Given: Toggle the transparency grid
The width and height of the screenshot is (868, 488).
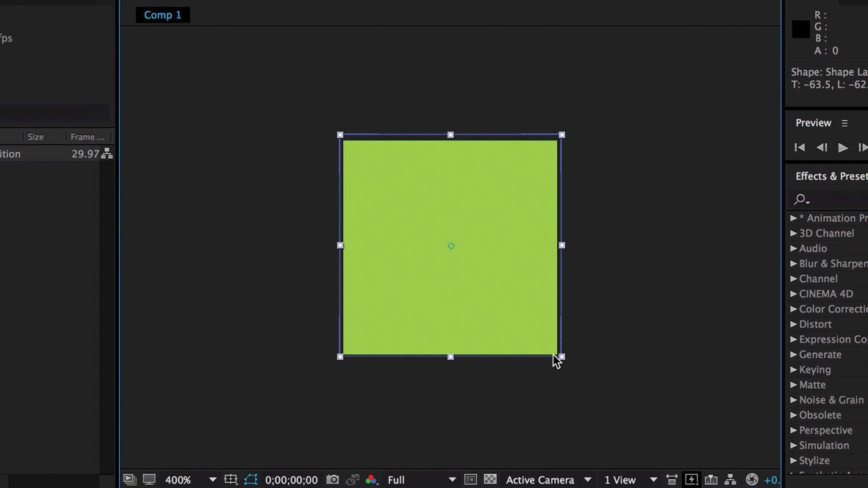Looking at the screenshot, I should pyautogui.click(x=489, y=479).
